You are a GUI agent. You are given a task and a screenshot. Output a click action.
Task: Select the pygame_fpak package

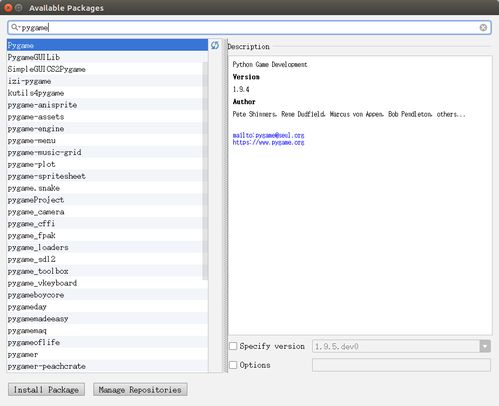107,236
